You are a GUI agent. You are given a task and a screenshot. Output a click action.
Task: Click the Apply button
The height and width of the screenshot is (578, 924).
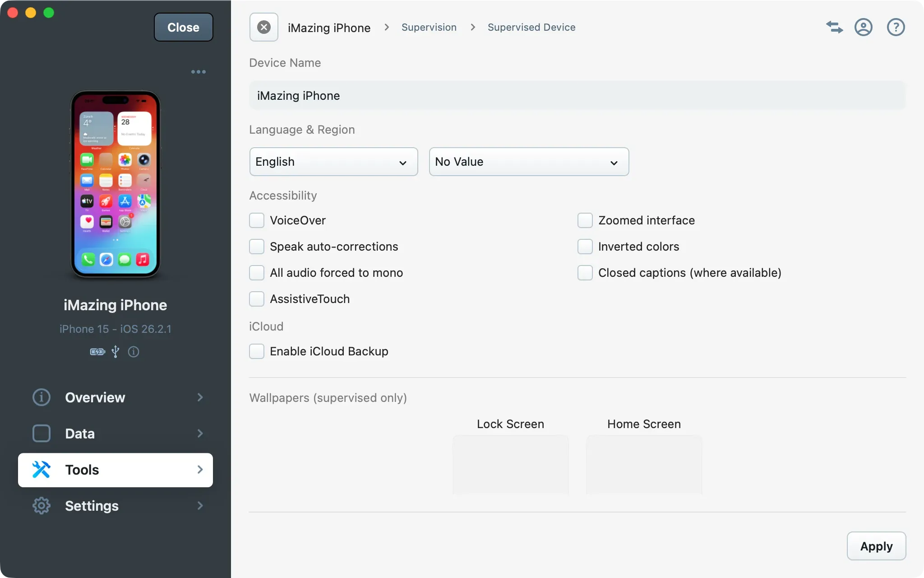click(x=876, y=545)
